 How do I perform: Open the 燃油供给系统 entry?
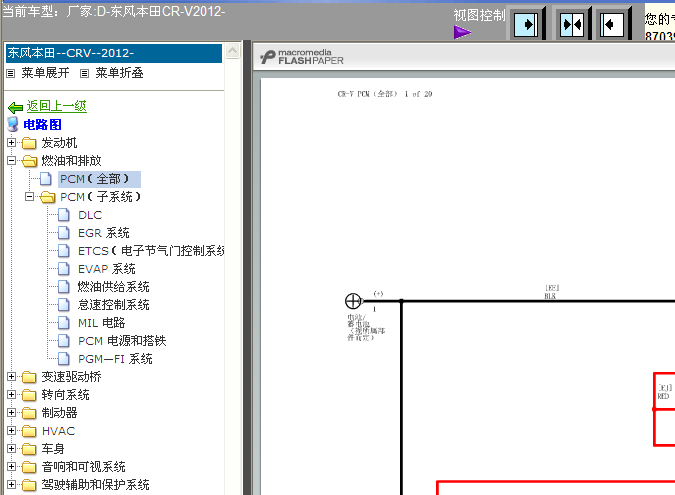(114, 287)
